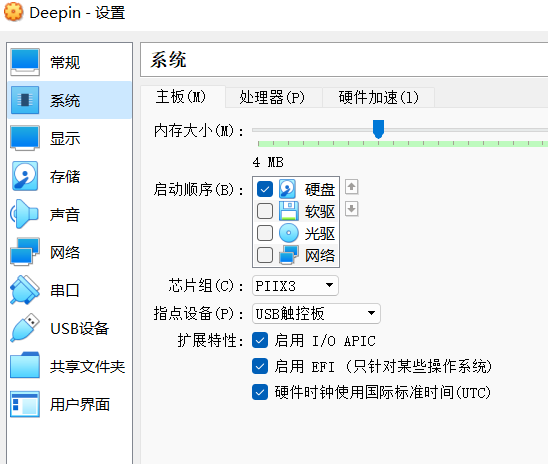Click the 4 MB memory value
This screenshot has width=548, height=464.
(268, 162)
